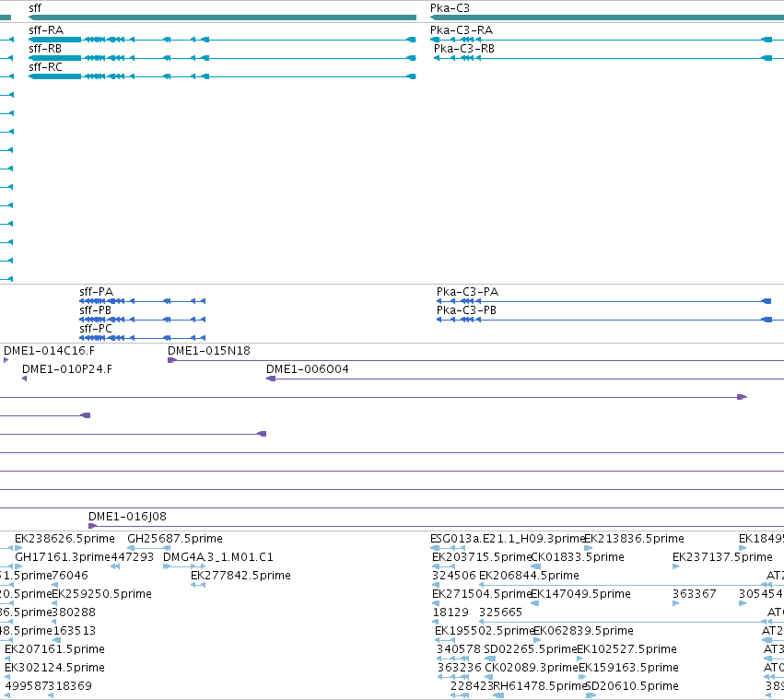Select EST label EK062839.5prime
This screenshot has height=700, width=784.
[x=583, y=631]
